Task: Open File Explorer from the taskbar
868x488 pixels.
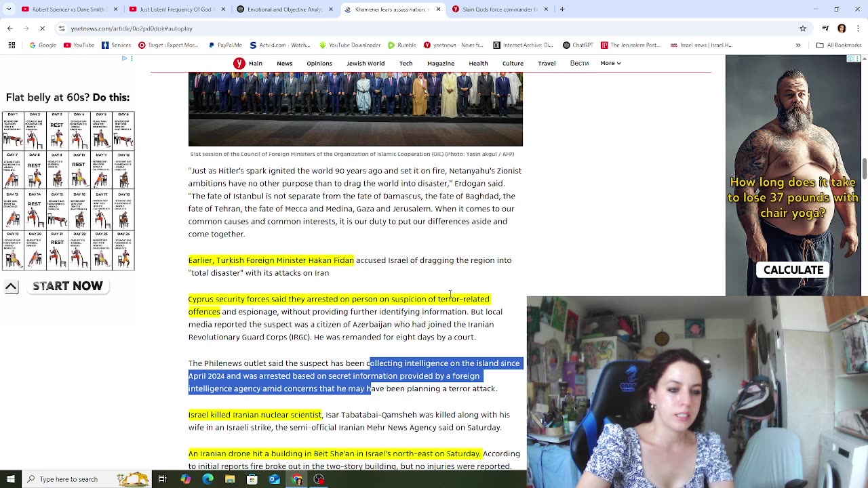Action: pos(230,479)
